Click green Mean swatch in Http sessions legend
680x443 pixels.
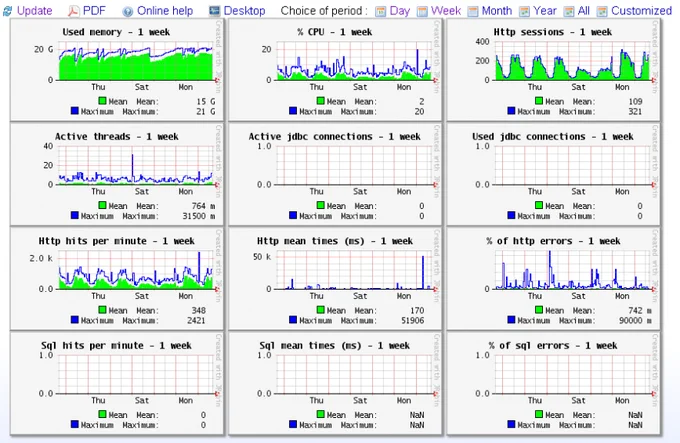(539, 101)
